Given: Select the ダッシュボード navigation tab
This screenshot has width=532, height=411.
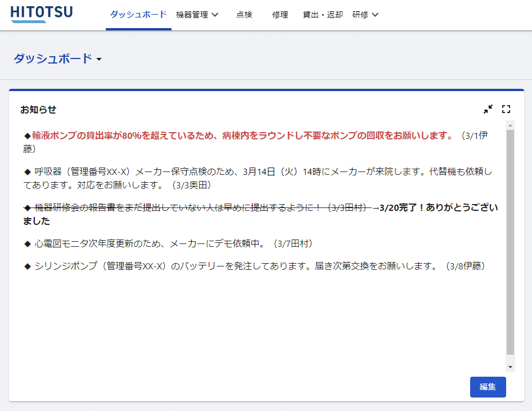Looking at the screenshot, I should [x=138, y=15].
